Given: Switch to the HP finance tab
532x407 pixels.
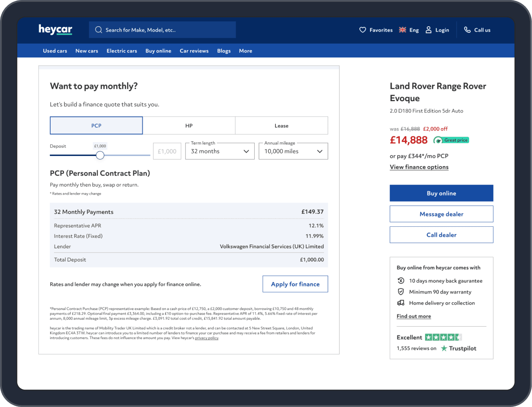Looking at the screenshot, I should click(x=189, y=125).
